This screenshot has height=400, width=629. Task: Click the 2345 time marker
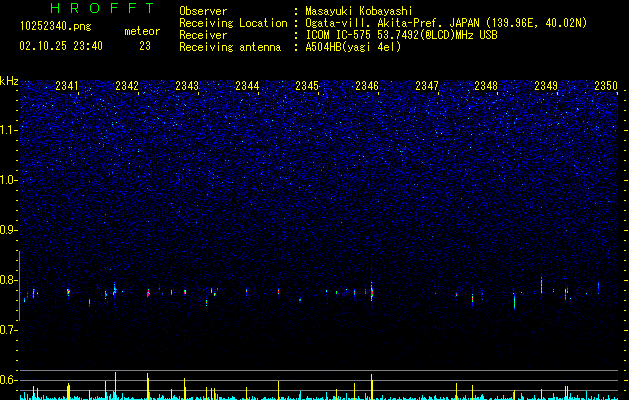pos(307,86)
